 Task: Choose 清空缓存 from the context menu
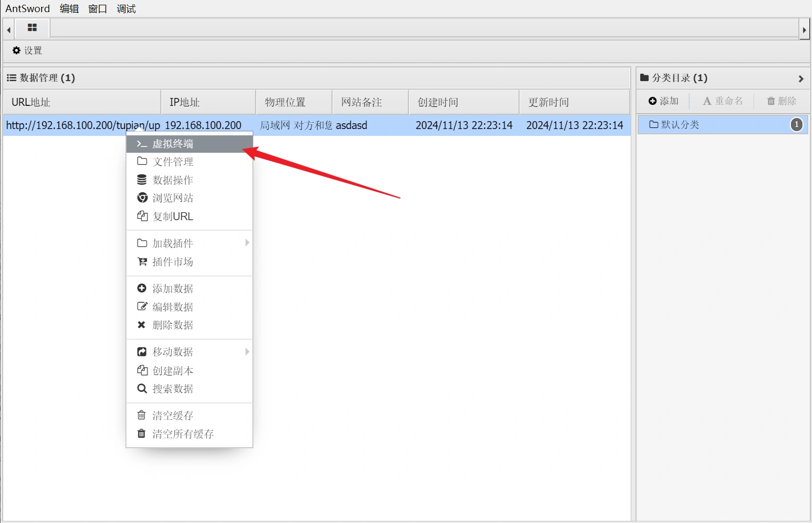pyautogui.click(x=173, y=416)
